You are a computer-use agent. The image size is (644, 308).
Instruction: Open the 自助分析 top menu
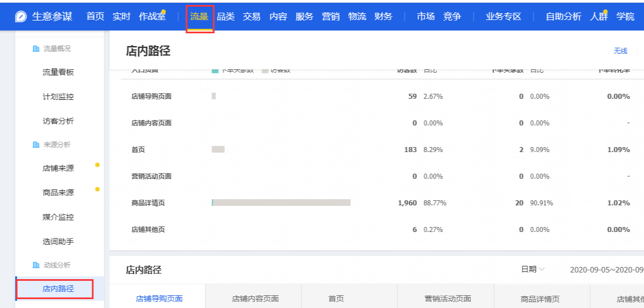pos(563,17)
